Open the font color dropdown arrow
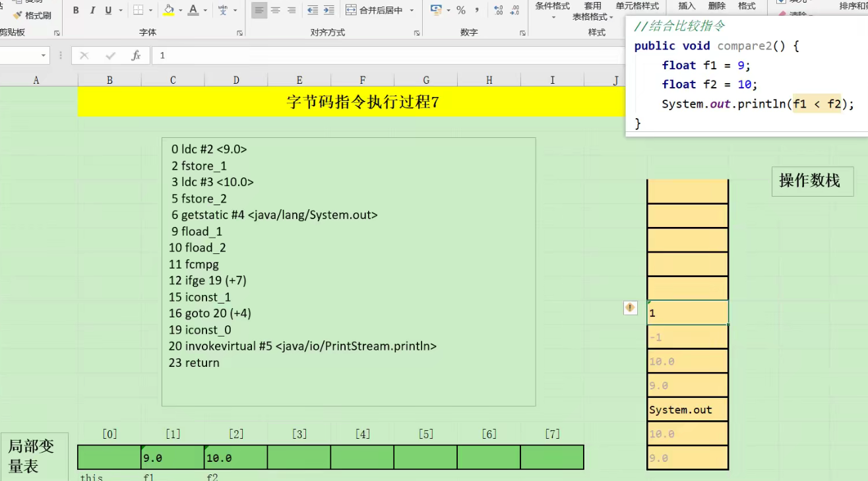This screenshot has height=481, width=868. coord(205,11)
